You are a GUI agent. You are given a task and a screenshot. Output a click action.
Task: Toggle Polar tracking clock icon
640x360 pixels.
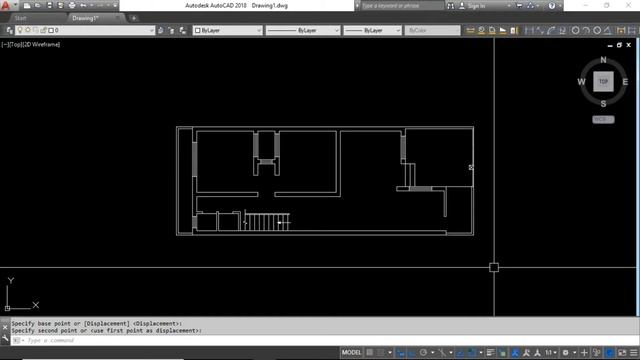coord(423,352)
